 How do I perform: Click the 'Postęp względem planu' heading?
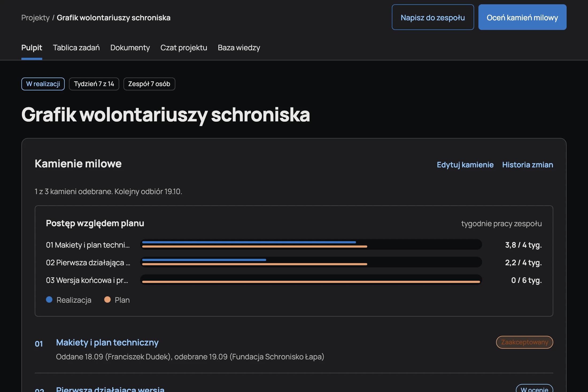[x=95, y=223]
